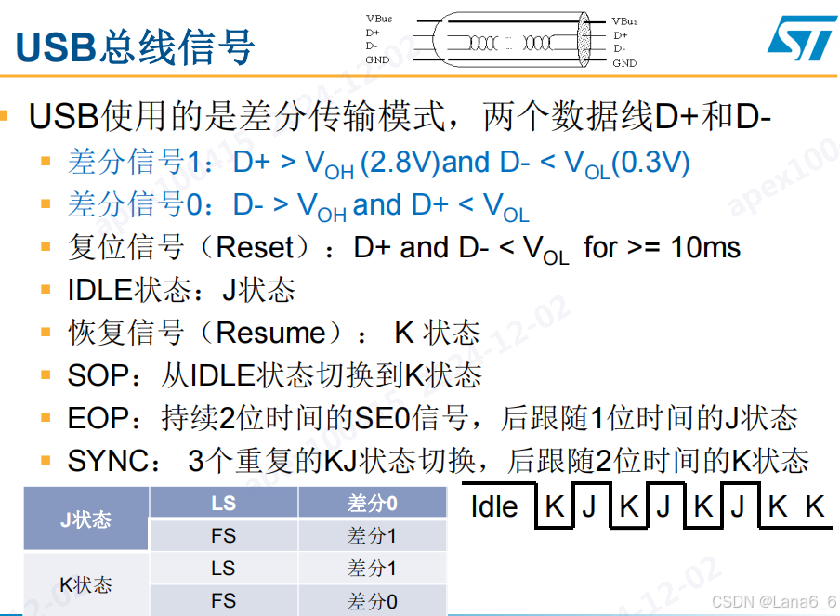Image resolution: width=840 pixels, height=616 pixels.
Task: Click the "CSDN @Lana6_6" credit text
Action: click(774, 602)
